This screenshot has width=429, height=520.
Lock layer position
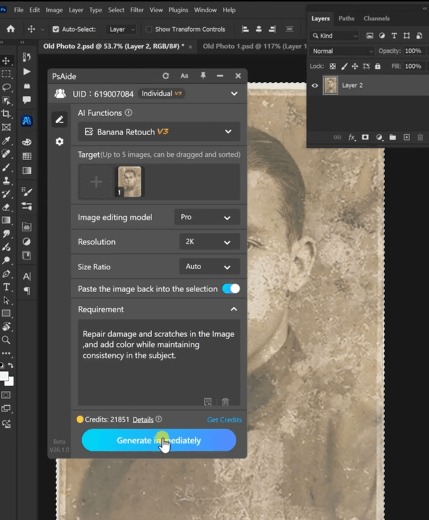pyautogui.click(x=355, y=66)
